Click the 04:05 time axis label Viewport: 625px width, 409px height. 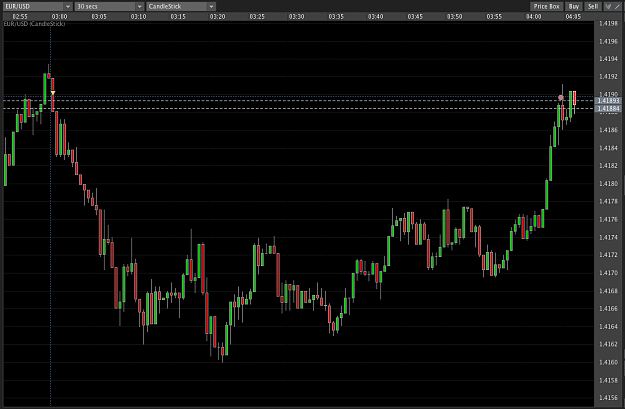[x=573, y=17]
